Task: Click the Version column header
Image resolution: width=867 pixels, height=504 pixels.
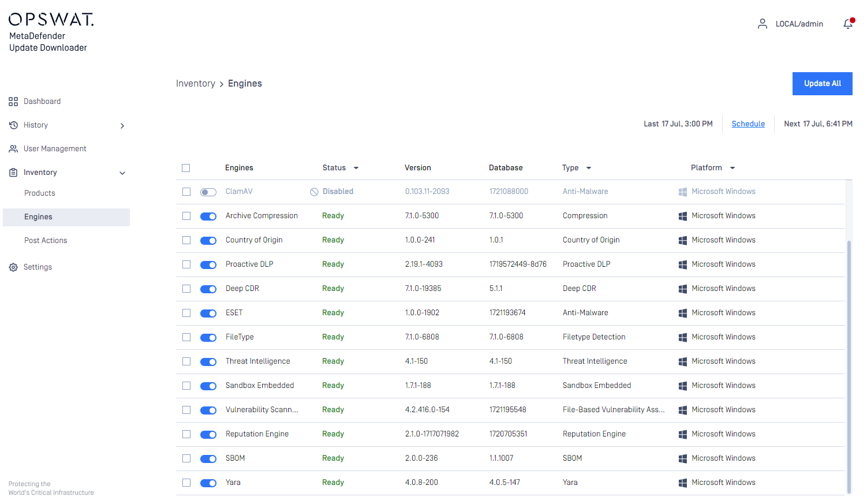Action: pyautogui.click(x=418, y=168)
